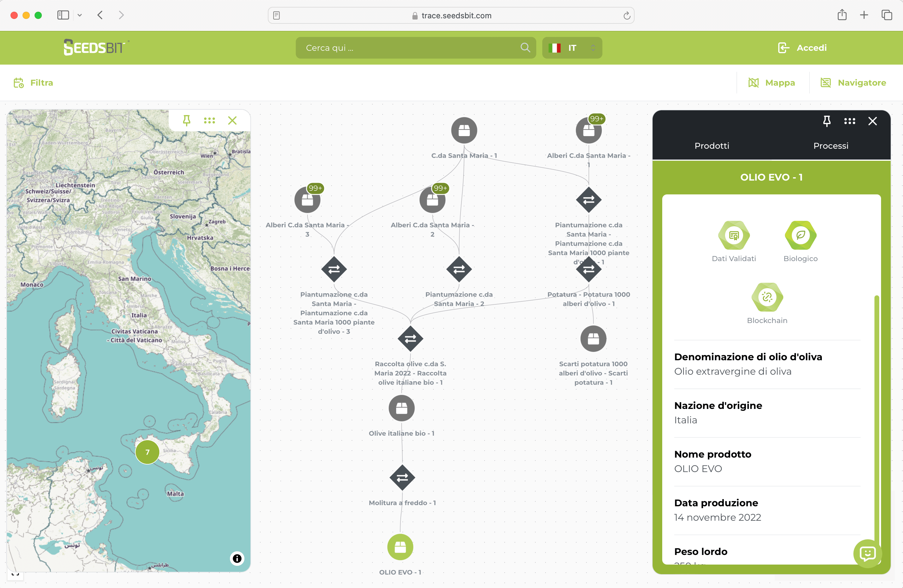Expand Safari sidebar options chevron
The width and height of the screenshot is (903, 588).
point(80,15)
